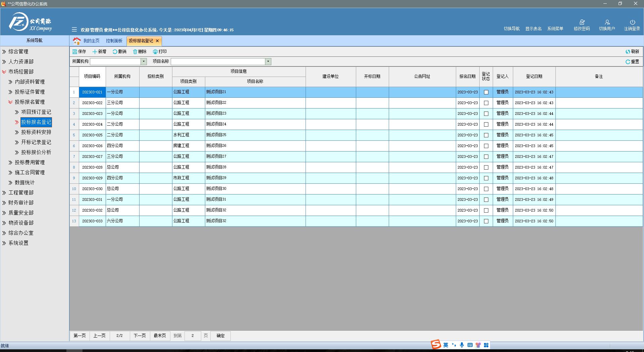This screenshot has width=644, height=352.
Task: Click the Print (打印) toolbar icon
Action: pos(155,52)
